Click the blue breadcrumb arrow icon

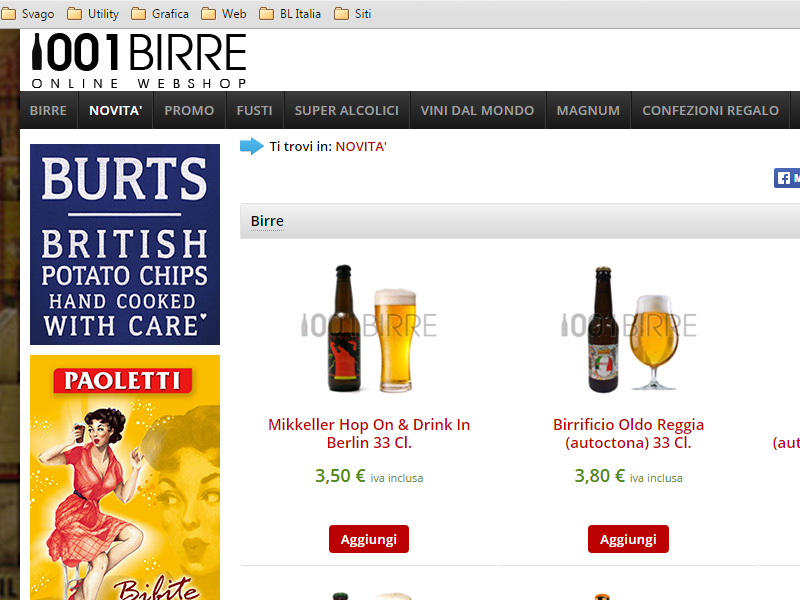tap(252, 146)
